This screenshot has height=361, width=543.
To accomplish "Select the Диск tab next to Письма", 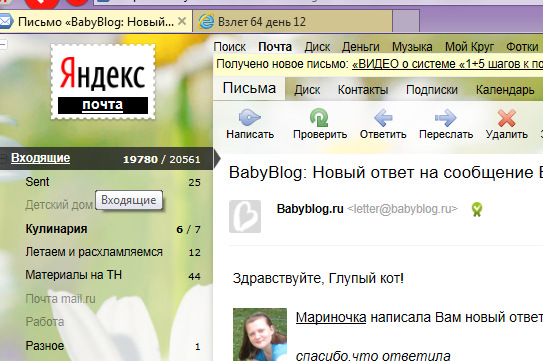I will tap(307, 90).
